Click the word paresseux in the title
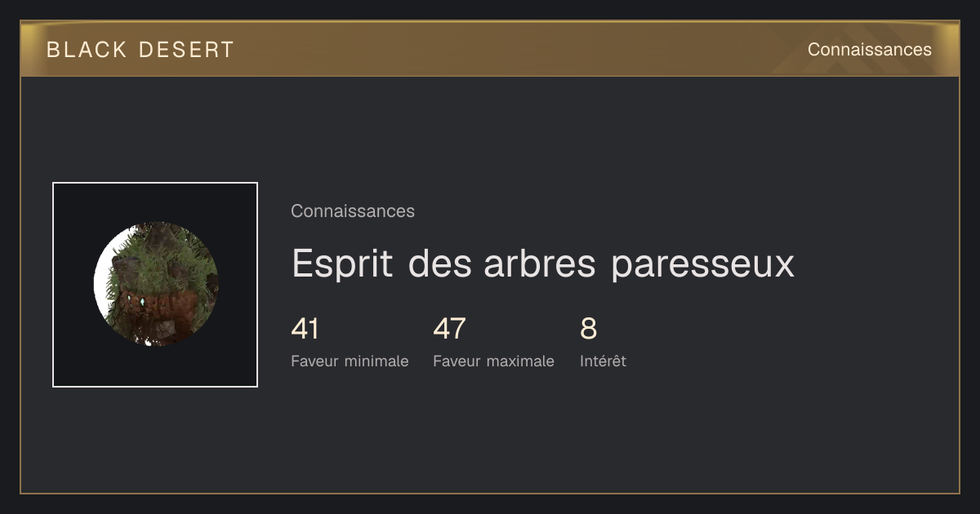This screenshot has height=514, width=980. click(x=702, y=265)
